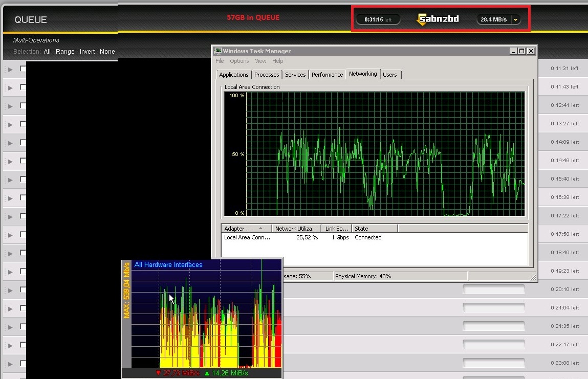Click the green upload arrow in network meter
The width and height of the screenshot is (588, 379).
(207, 373)
